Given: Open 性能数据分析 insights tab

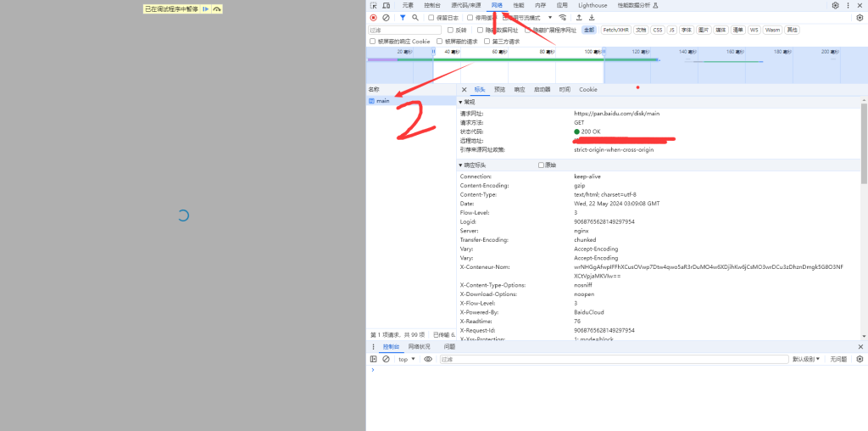Looking at the screenshot, I should 637,6.
